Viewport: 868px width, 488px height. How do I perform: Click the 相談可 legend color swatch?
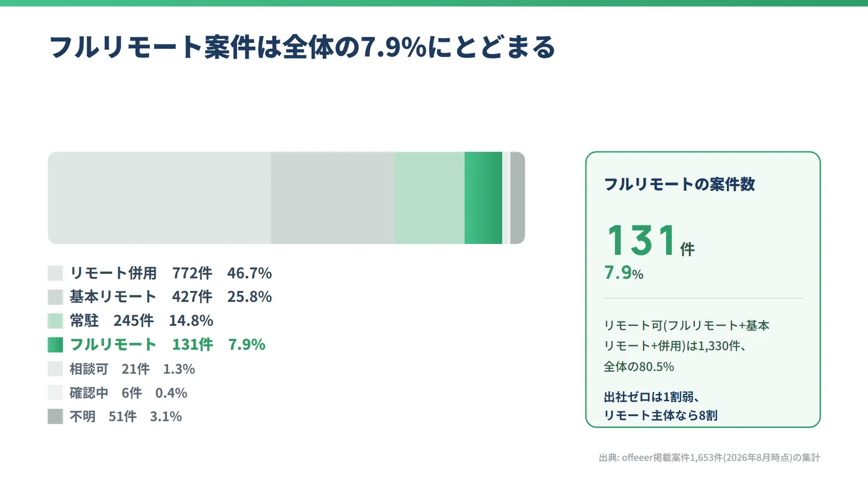point(55,369)
